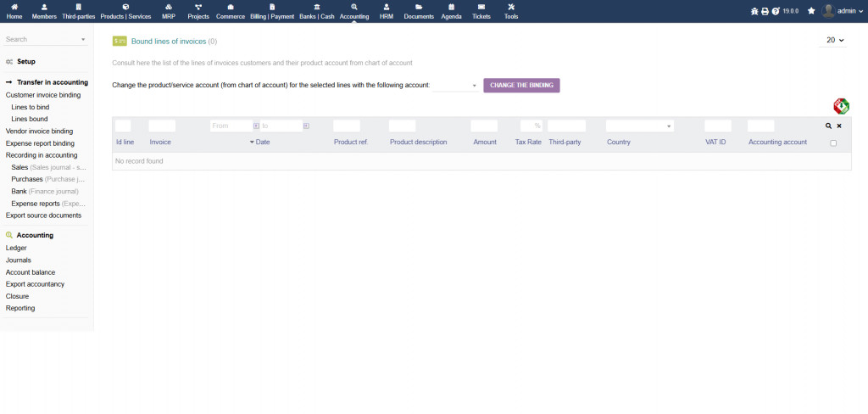Open the MRP module
868x414 pixels.
[x=169, y=11]
